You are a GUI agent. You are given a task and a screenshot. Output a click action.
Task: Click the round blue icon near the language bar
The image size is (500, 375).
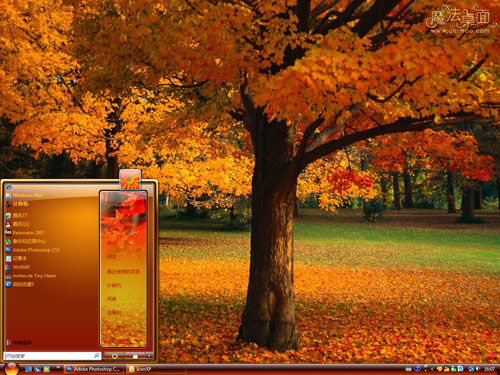(x=417, y=368)
